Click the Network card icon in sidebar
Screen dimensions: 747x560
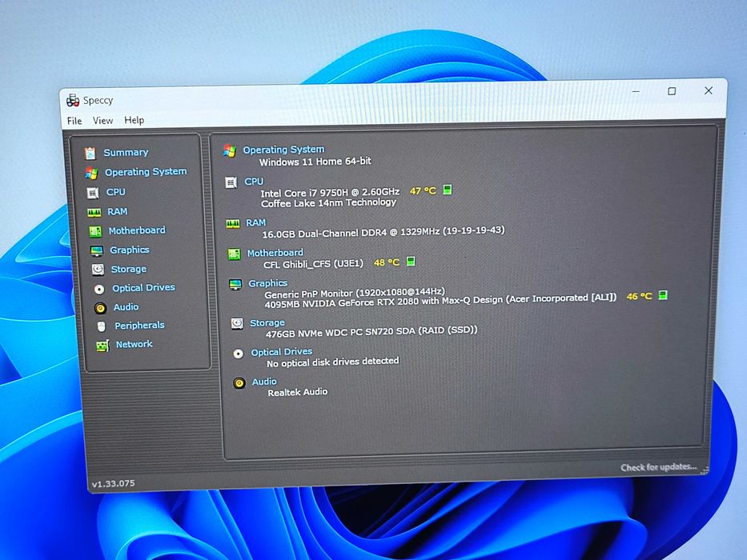pyautogui.click(x=102, y=346)
